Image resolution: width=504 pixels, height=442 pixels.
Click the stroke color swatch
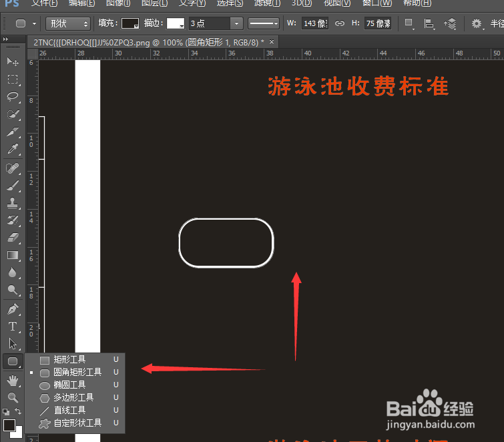175,23
